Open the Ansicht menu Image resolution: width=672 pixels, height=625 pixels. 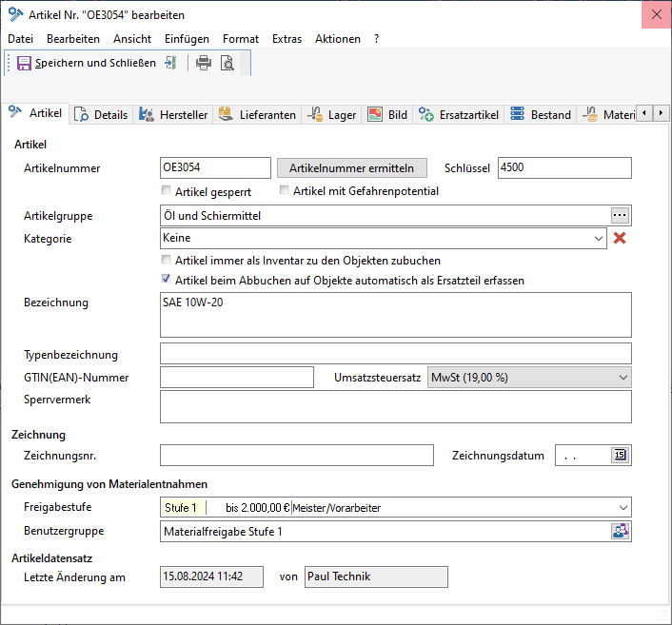tap(132, 39)
